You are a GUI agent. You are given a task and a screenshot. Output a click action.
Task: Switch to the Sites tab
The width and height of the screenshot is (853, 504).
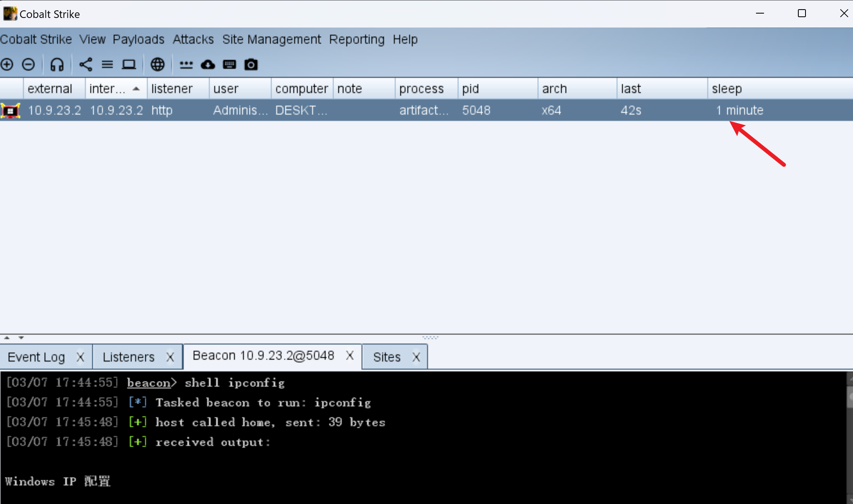[386, 356]
